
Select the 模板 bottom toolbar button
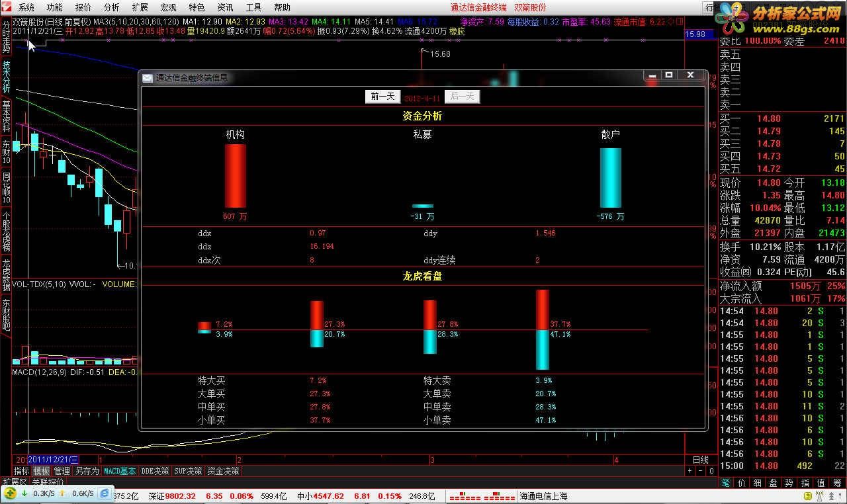(42, 471)
